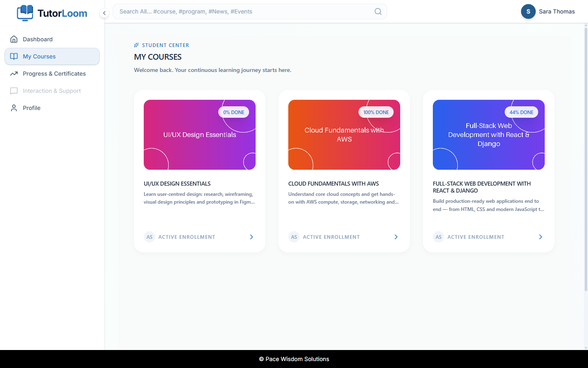The image size is (588, 368).
Task: Open the UI/UX Design Essentials banner thumbnail
Action: click(200, 135)
